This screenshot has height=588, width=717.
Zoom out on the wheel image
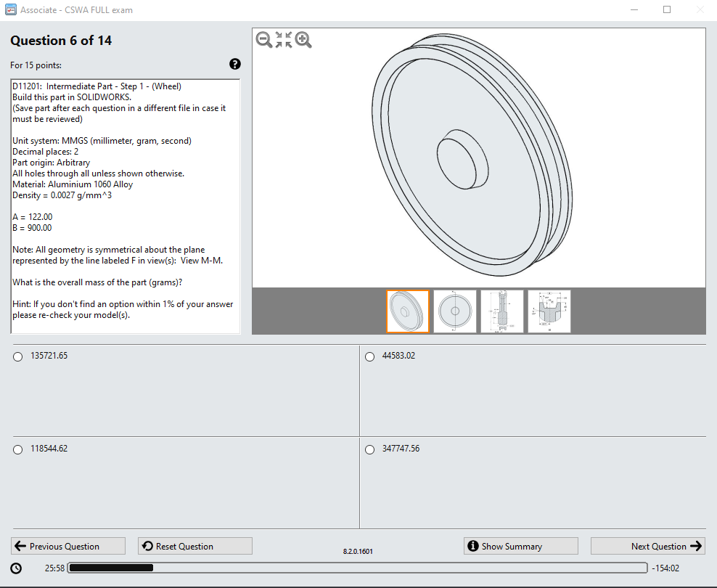[x=264, y=40]
